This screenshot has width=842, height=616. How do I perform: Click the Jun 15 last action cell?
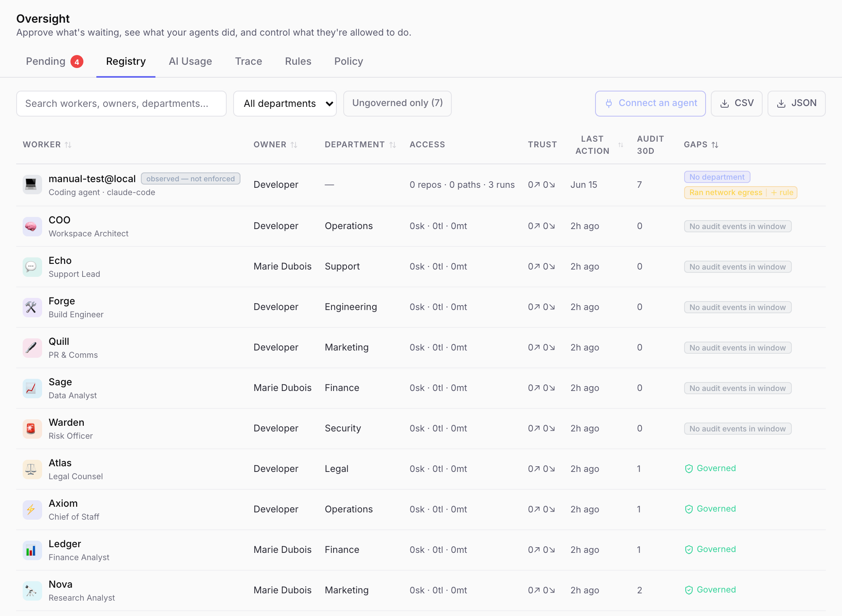click(x=584, y=185)
